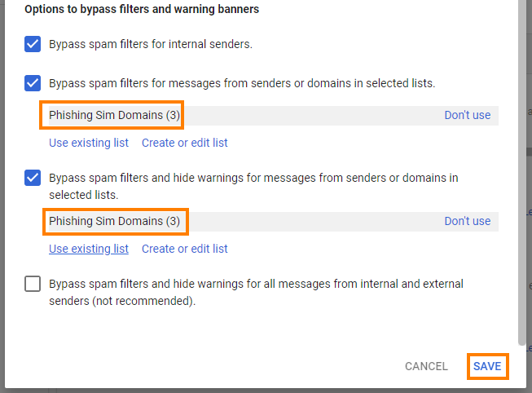Click Create or edit list under first address list
This screenshot has height=393, width=532.
point(185,143)
